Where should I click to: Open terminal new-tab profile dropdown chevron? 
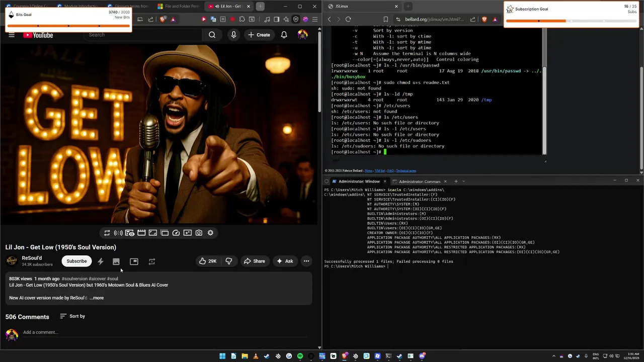[463, 182]
